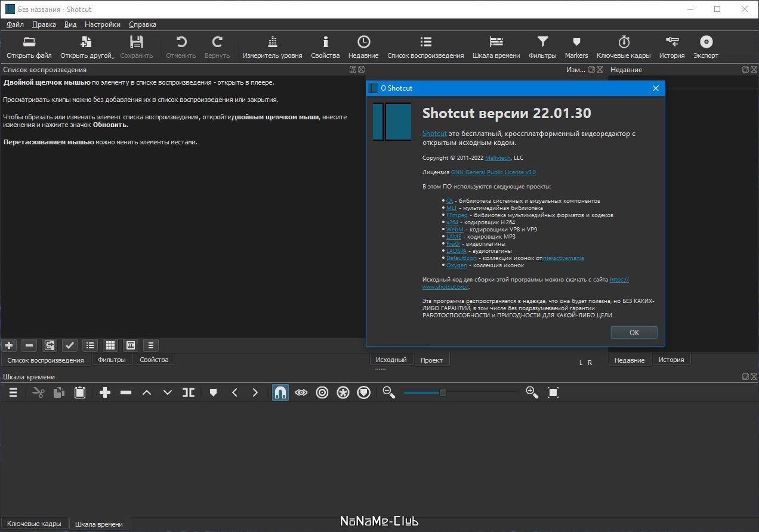This screenshot has width=759, height=532.
Task: Click the timeline split-at-playhead icon
Action: (189, 392)
